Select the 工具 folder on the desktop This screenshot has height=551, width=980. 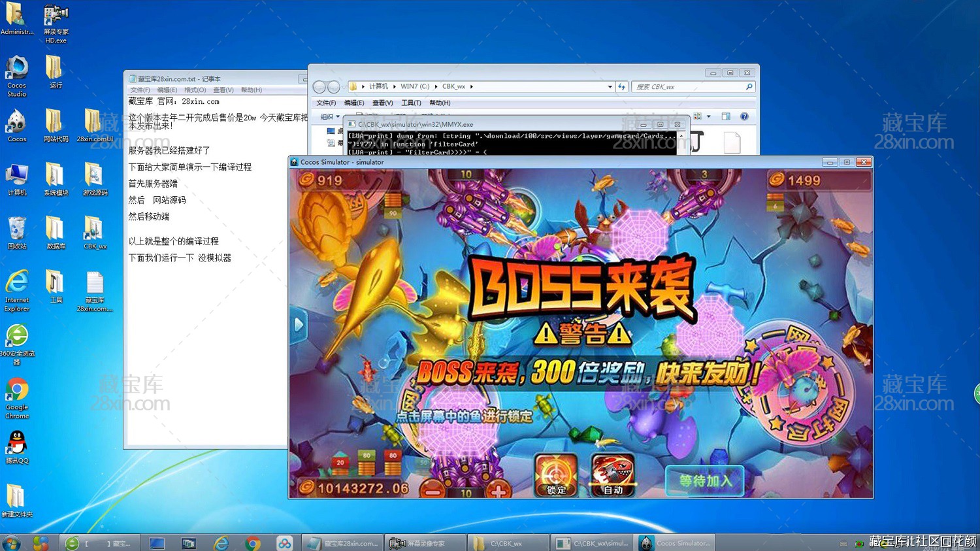pyautogui.click(x=56, y=287)
